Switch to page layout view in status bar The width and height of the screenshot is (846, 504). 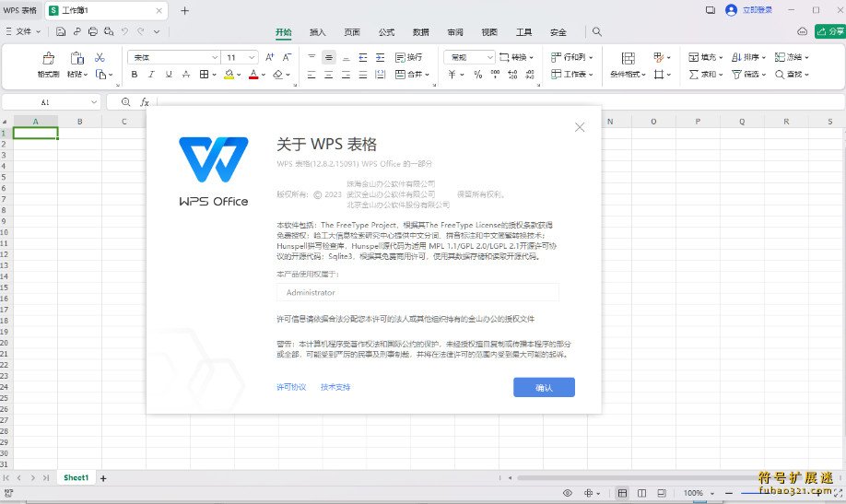pos(642,493)
